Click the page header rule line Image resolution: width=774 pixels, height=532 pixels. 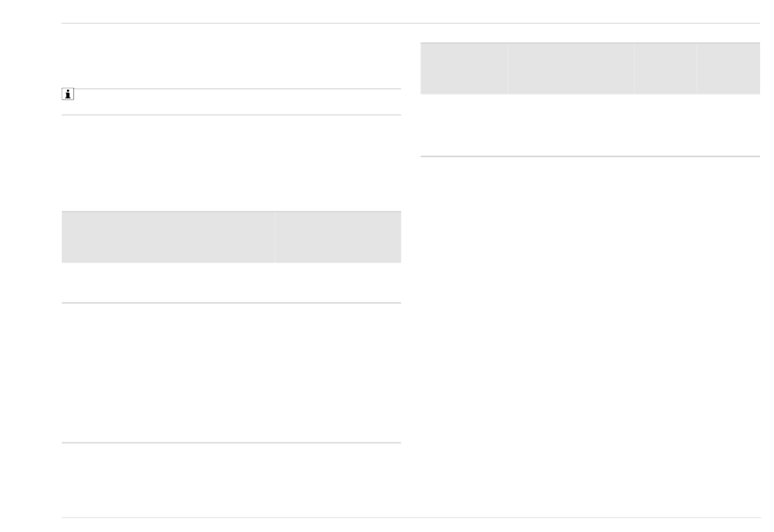(x=411, y=23)
